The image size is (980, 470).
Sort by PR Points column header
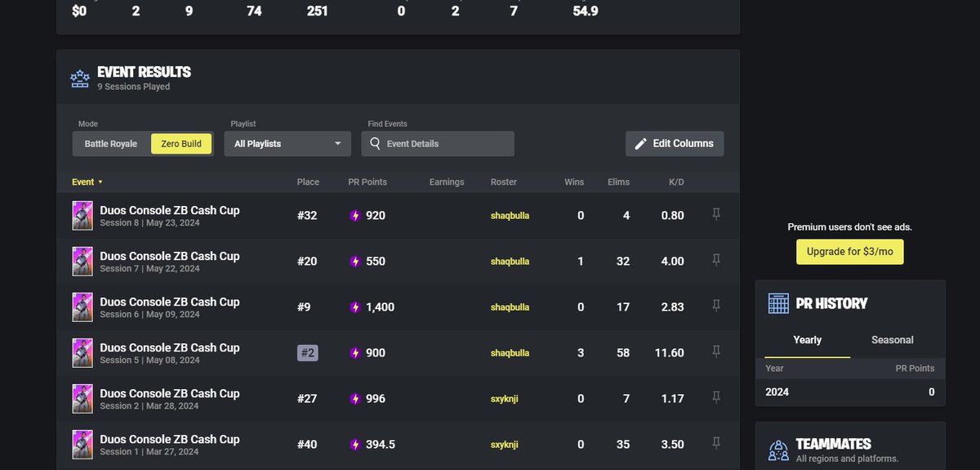pyautogui.click(x=367, y=181)
